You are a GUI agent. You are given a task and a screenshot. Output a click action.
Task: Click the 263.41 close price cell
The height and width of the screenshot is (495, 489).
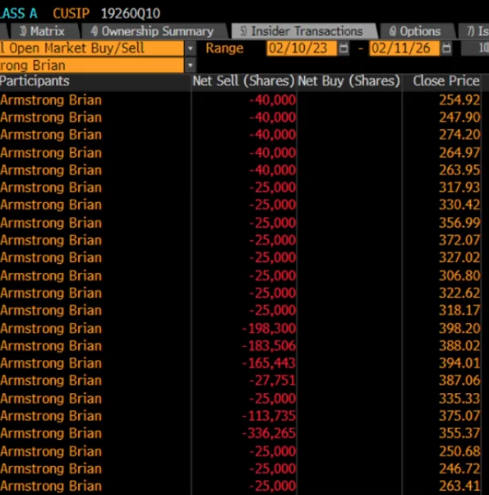[x=459, y=486]
